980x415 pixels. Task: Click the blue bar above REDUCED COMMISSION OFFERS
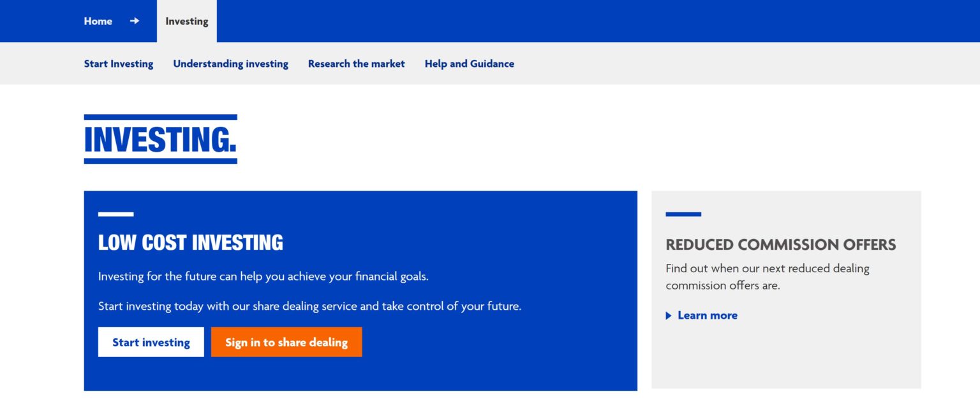683,214
